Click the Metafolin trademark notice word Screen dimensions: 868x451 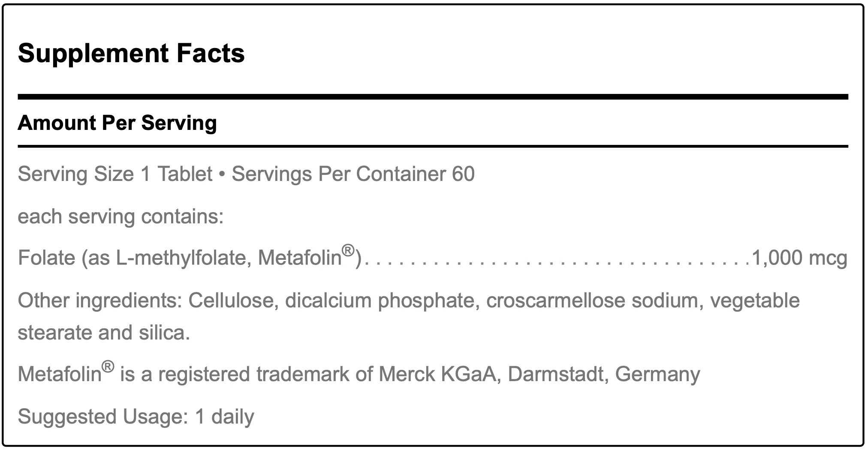[59, 375]
